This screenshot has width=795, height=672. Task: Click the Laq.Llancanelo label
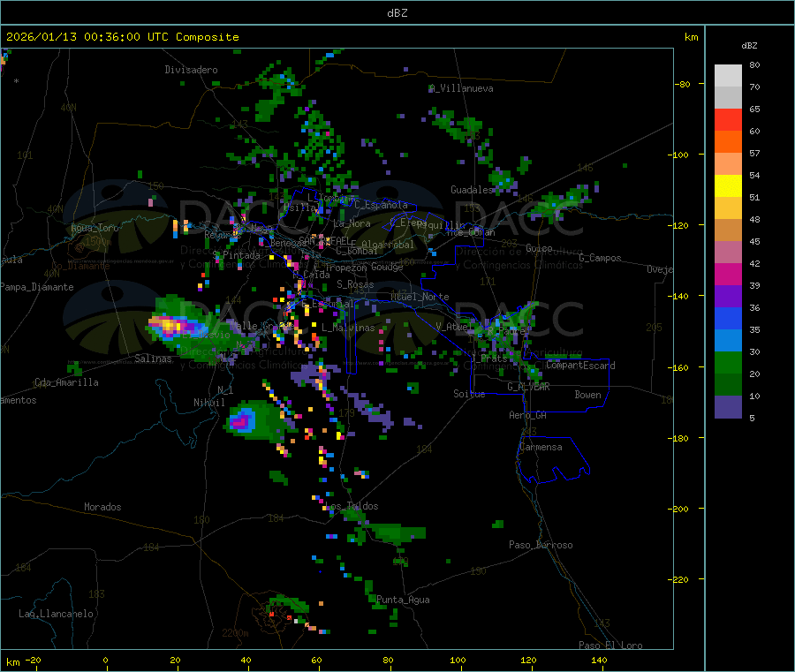56,614
